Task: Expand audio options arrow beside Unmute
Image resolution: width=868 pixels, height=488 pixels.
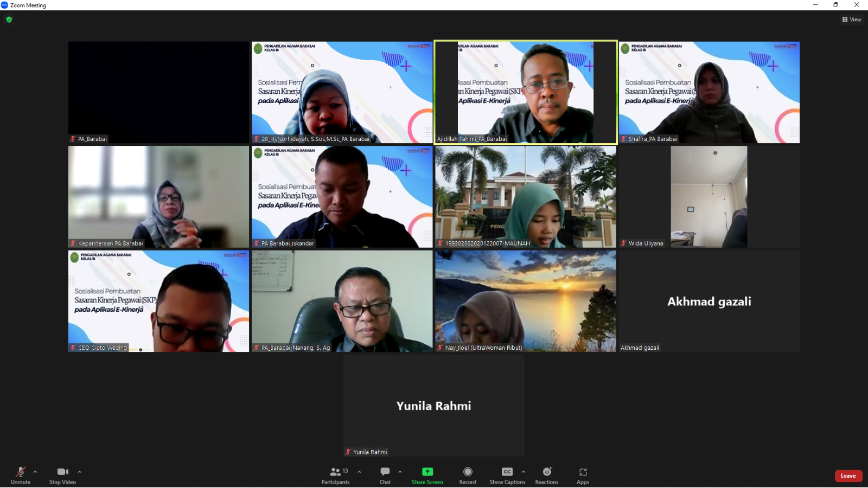Action: point(35,472)
